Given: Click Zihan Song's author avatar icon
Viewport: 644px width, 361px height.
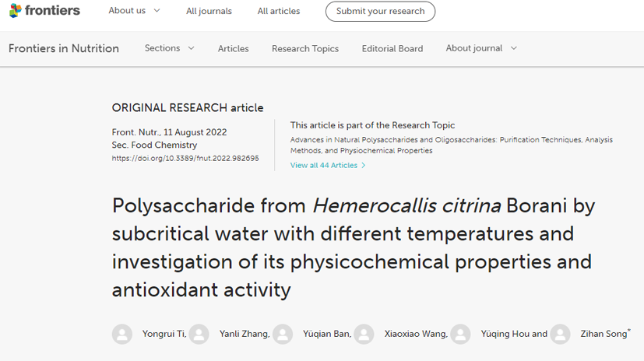Looking at the screenshot, I should tap(560, 334).
